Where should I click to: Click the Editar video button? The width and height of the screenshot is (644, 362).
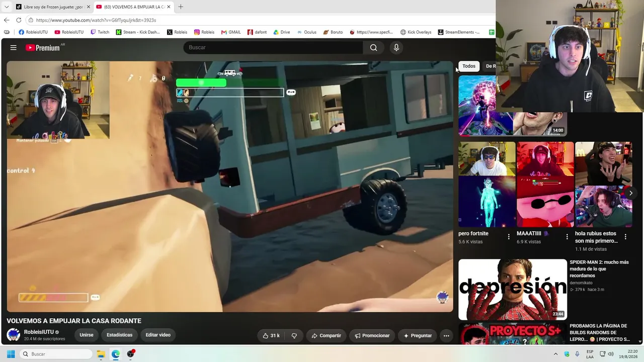158,335
